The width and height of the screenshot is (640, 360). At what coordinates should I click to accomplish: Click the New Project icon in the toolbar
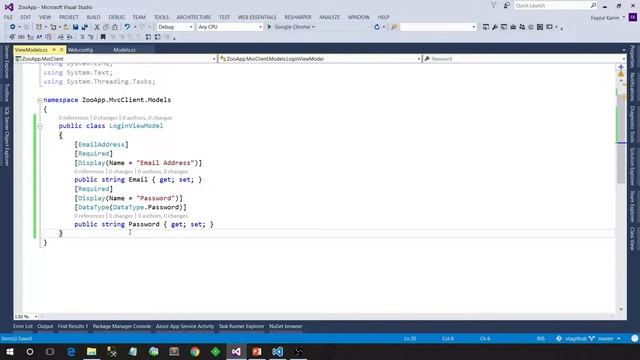39,27
